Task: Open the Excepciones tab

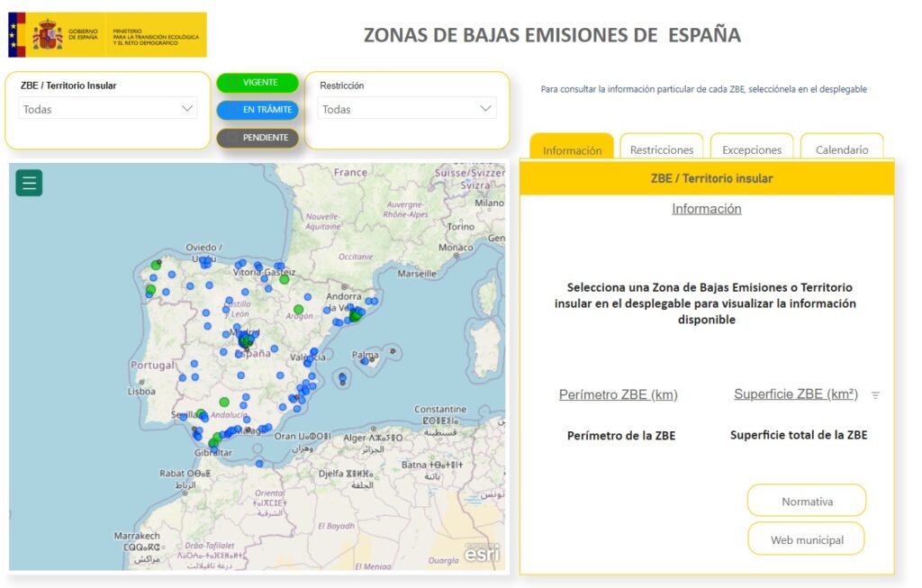Action: click(752, 149)
